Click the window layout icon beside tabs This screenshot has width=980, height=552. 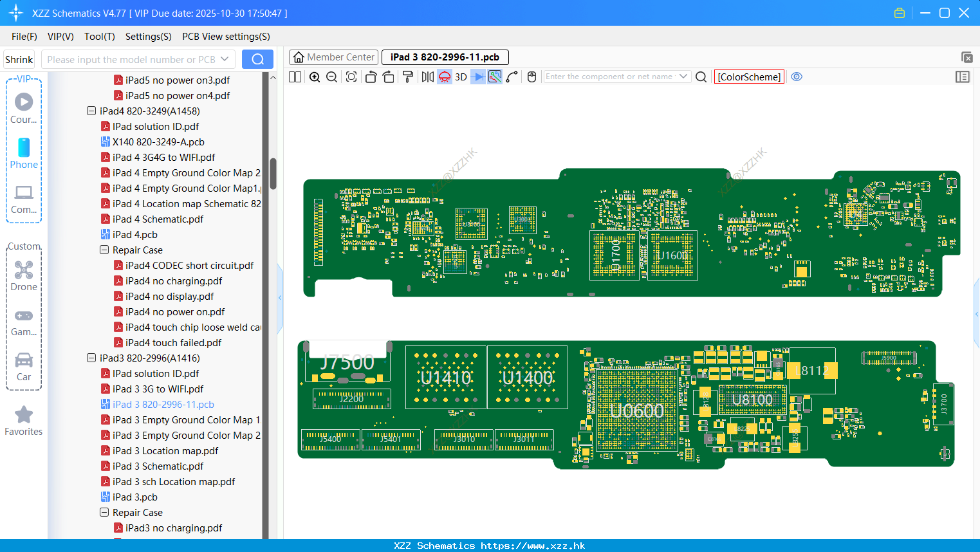pos(966,57)
